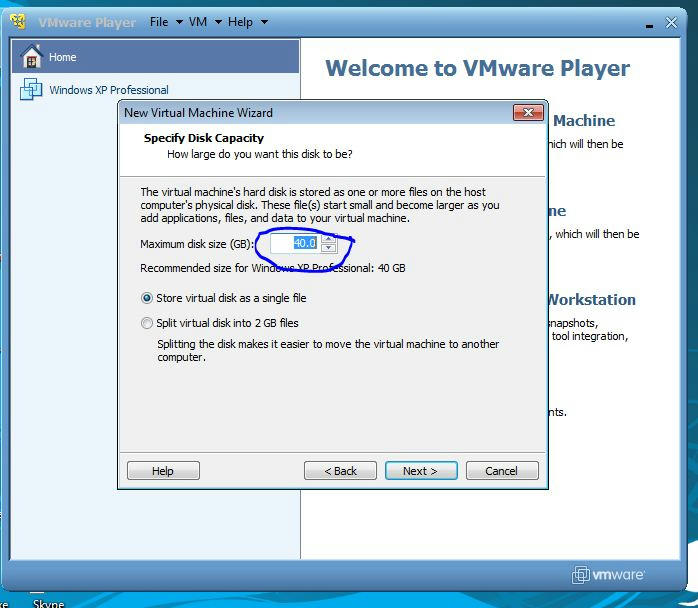The height and width of the screenshot is (608, 698).
Task: Click the Specify Disk Capacity heading
Action: tap(203, 138)
